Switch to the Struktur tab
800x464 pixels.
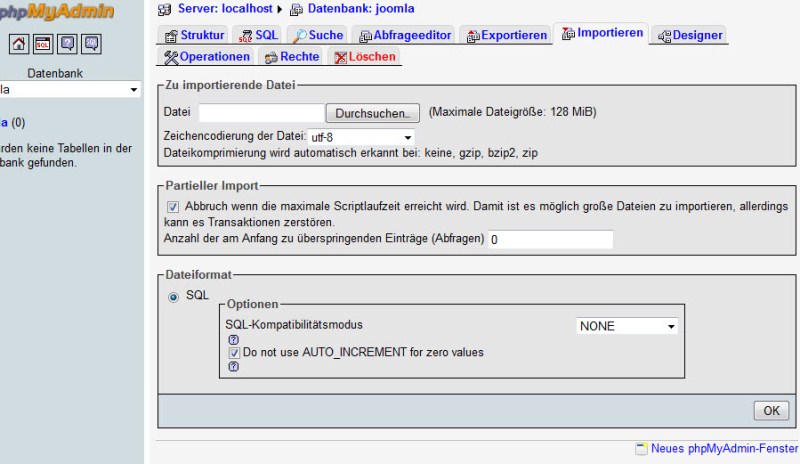194,35
